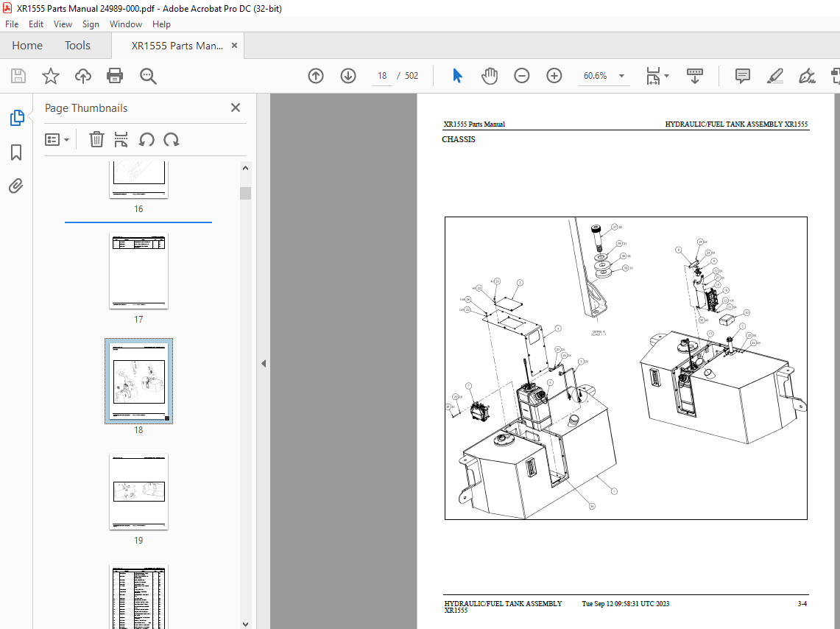The height and width of the screenshot is (629, 840).
Task: Select the Highlight text tool
Action: coord(774,75)
